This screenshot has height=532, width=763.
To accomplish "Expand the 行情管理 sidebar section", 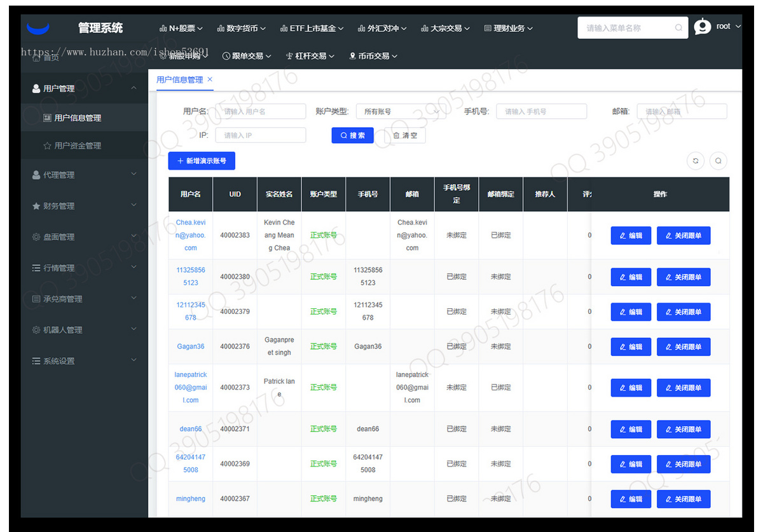I will (x=85, y=268).
